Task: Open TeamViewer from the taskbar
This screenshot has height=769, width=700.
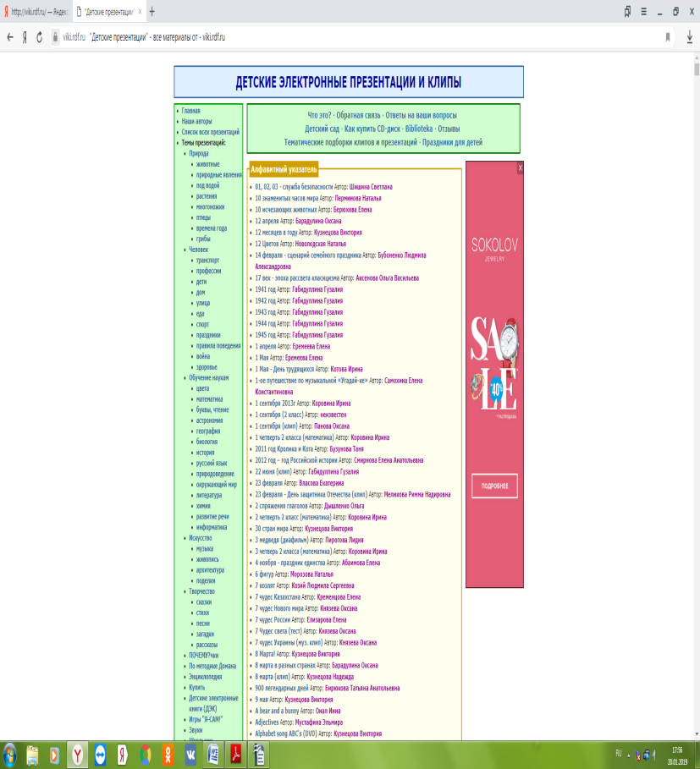Action: click(x=100, y=755)
